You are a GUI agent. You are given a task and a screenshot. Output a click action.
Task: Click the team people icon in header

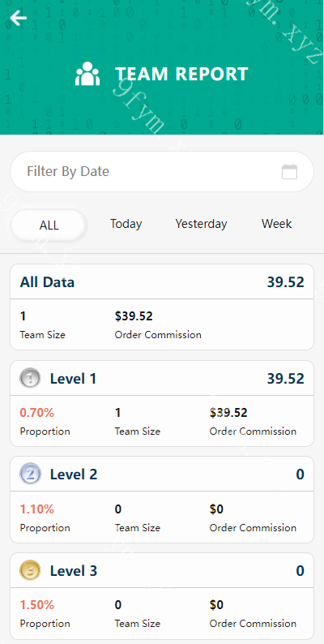click(x=87, y=74)
